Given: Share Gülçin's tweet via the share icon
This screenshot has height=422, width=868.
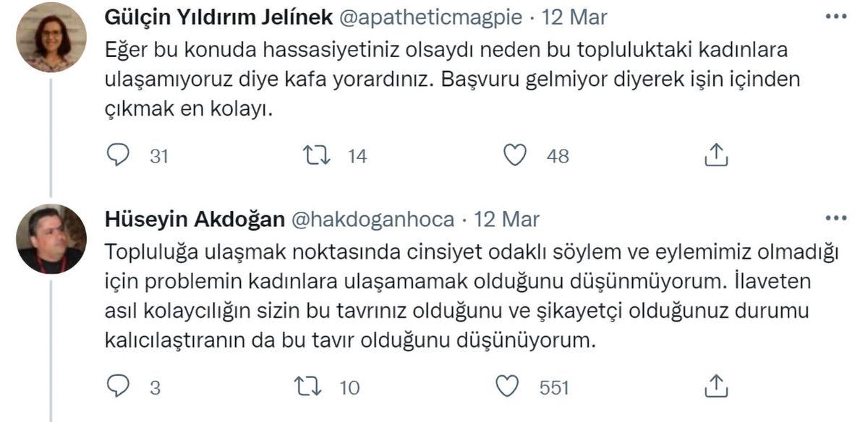Looking at the screenshot, I should coord(717,154).
